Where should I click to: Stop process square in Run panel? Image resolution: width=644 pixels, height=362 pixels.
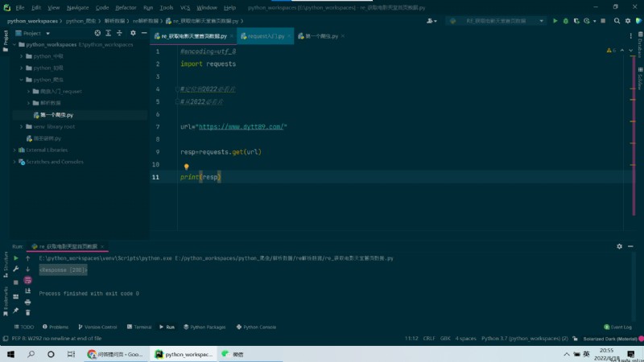(x=15, y=282)
